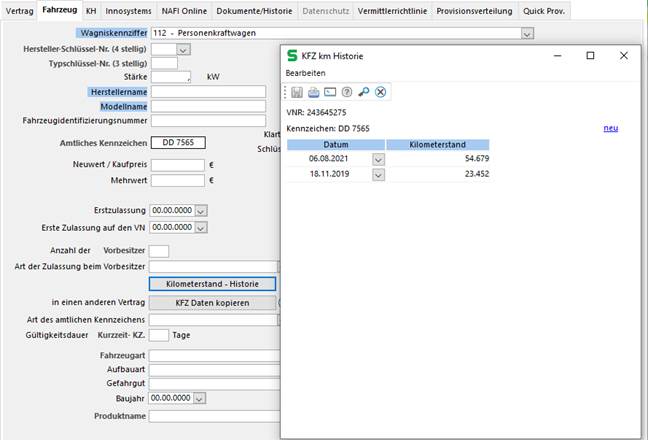Click the green S logo in title bar
The height and width of the screenshot is (440, 648).
click(292, 56)
